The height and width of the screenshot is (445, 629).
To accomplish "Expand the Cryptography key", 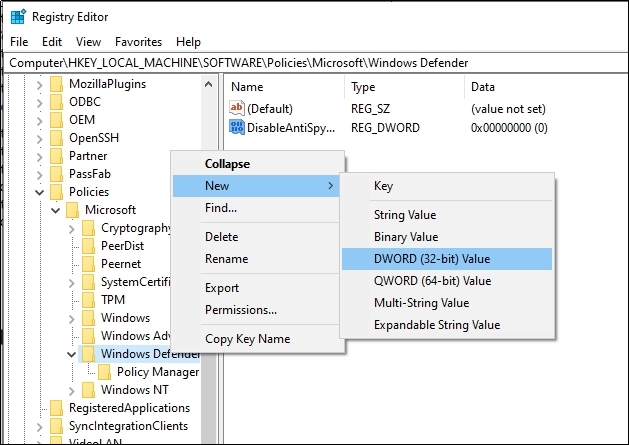I will point(71,229).
